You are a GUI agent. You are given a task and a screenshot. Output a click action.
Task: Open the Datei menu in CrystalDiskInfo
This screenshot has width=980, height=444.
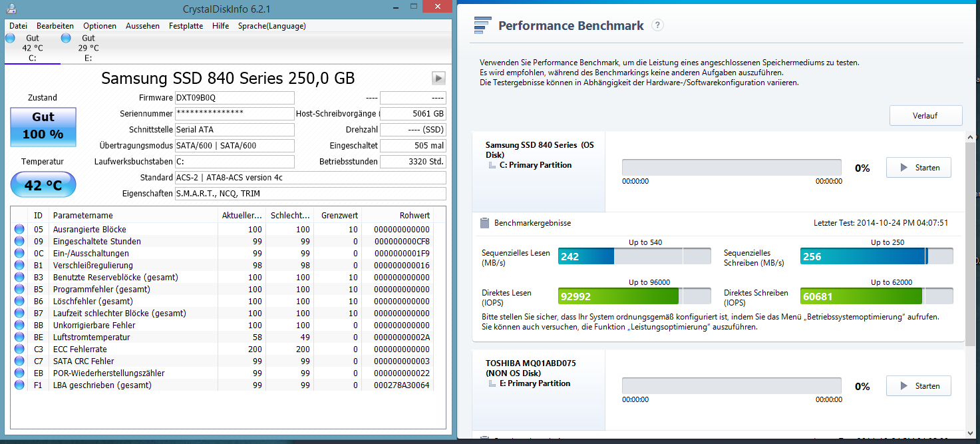[x=18, y=26]
